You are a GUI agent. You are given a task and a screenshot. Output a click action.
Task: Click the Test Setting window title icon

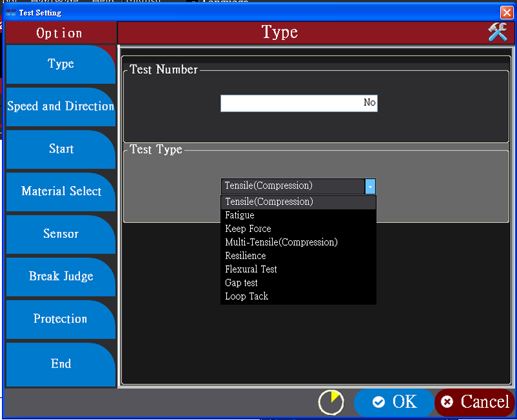[10, 12]
